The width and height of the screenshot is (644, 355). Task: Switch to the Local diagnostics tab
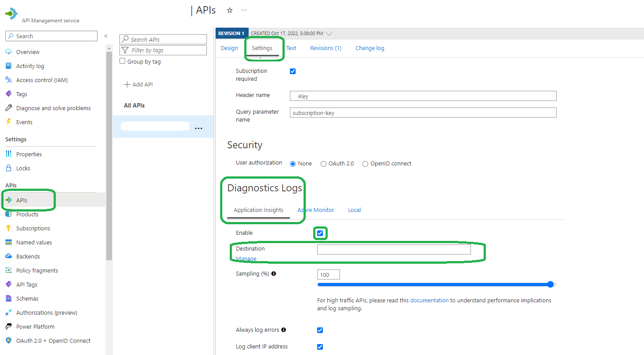click(355, 210)
